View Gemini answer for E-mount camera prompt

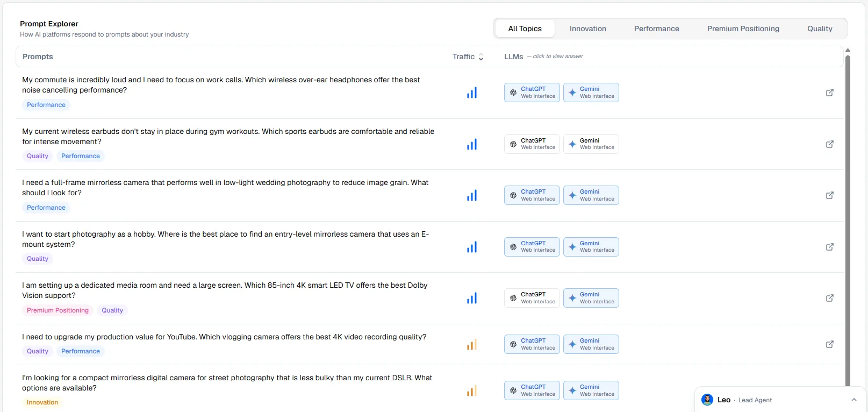tap(591, 247)
